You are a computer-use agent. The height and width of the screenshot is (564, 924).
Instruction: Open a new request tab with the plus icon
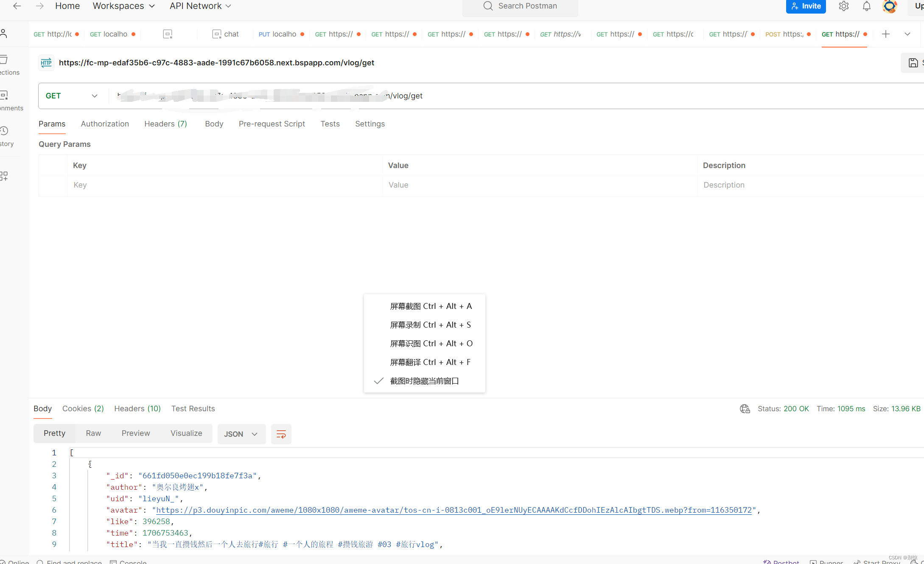pos(885,34)
